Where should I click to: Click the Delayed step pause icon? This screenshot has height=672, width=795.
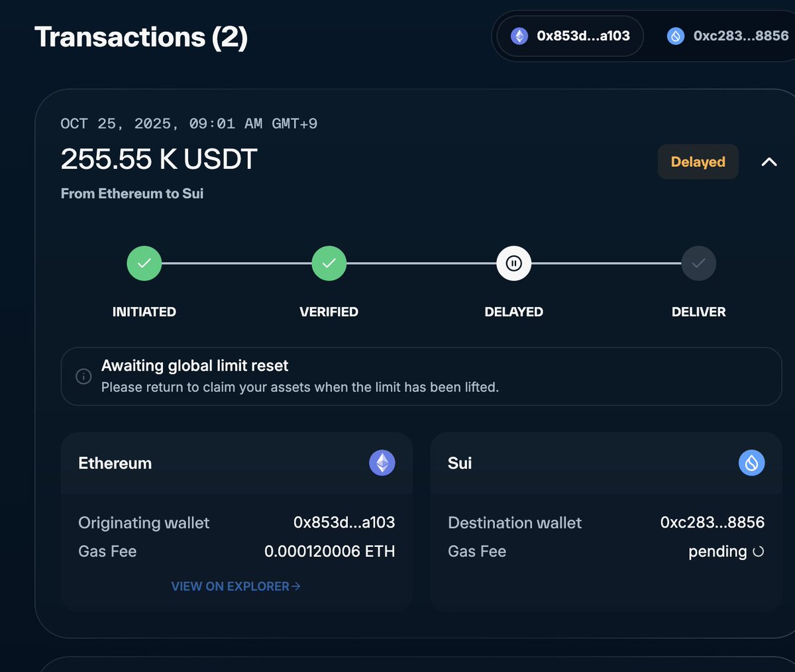(514, 264)
